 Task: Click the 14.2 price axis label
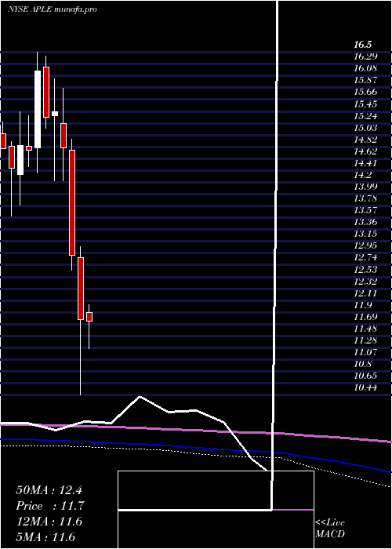[362, 175]
